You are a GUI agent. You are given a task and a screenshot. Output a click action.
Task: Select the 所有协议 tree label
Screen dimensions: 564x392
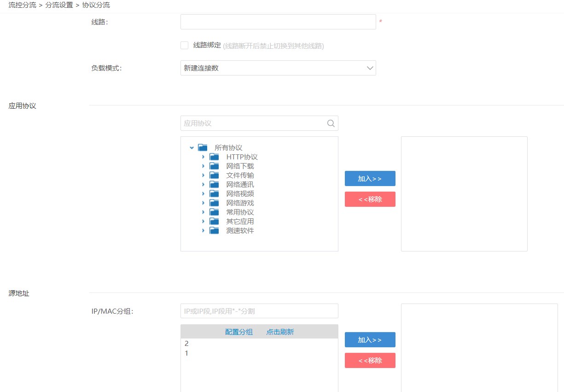point(228,148)
